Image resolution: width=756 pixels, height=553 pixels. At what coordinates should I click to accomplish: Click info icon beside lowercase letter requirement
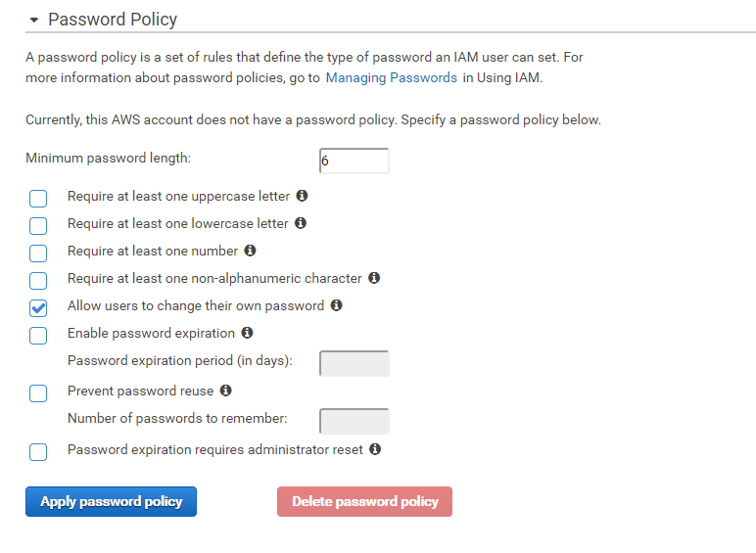(301, 223)
